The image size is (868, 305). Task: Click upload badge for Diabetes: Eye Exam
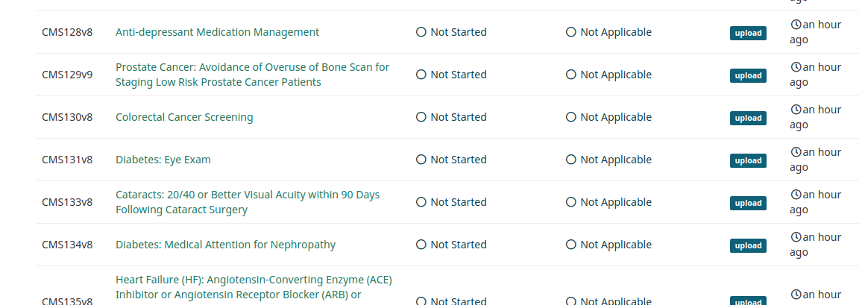748,160
